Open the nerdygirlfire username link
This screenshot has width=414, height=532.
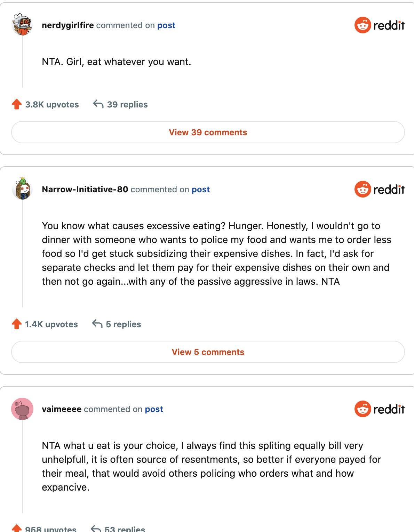coord(68,25)
